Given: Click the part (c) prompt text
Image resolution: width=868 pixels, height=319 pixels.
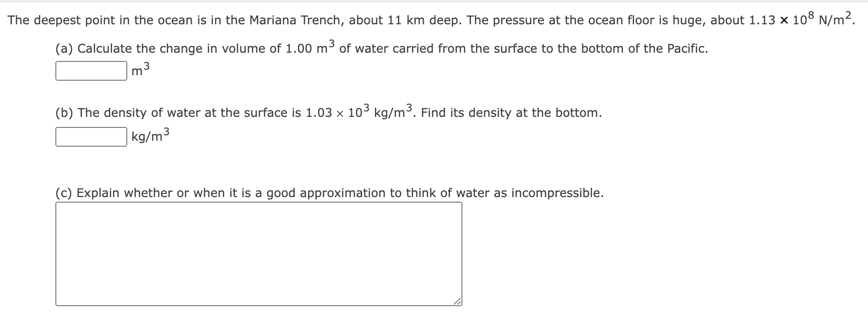Looking at the screenshot, I should [x=329, y=192].
